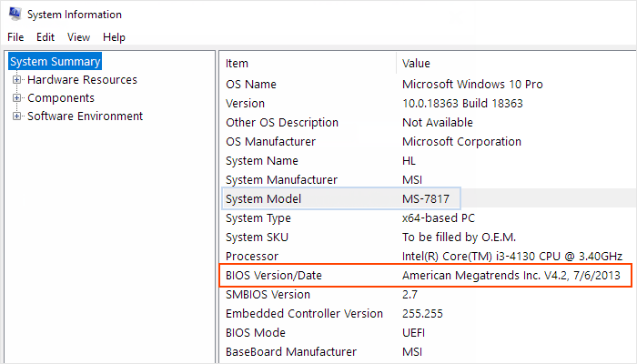Select the System Manufacturer row label

pyautogui.click(x=281, y=179)
